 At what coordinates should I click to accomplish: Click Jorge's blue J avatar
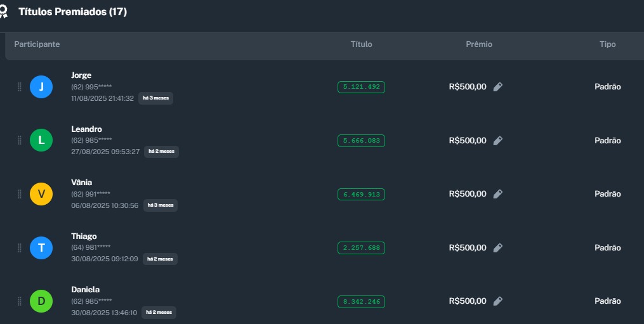41,87
